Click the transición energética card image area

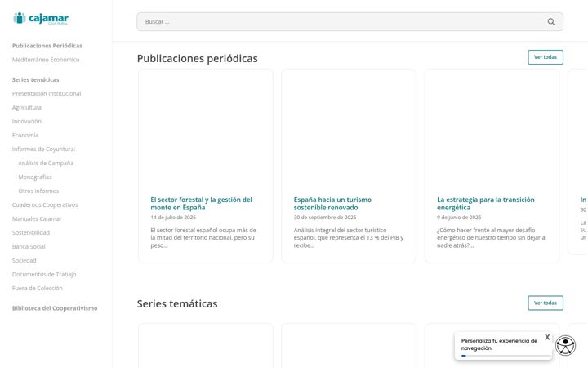pyautogui.click(x=492, y=129)
